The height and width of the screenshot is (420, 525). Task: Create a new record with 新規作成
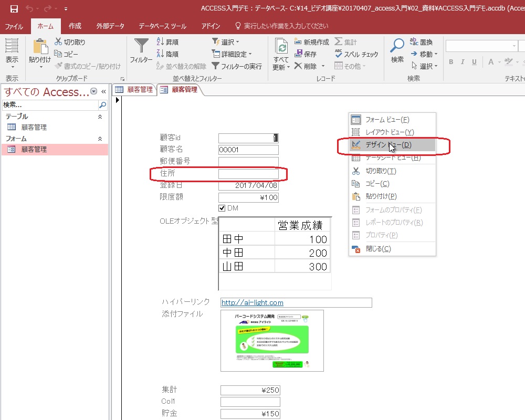point(312,42)
